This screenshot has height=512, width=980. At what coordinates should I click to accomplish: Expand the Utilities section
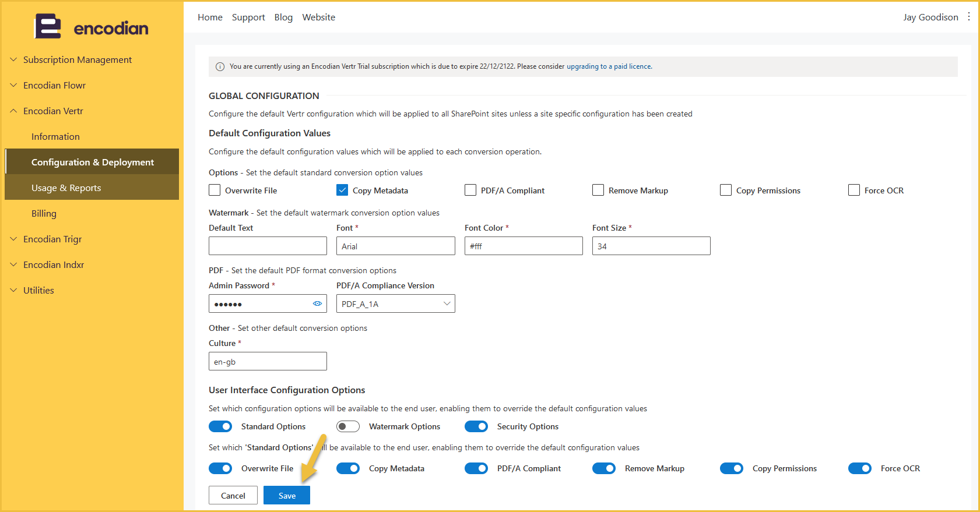pos(92,290)
